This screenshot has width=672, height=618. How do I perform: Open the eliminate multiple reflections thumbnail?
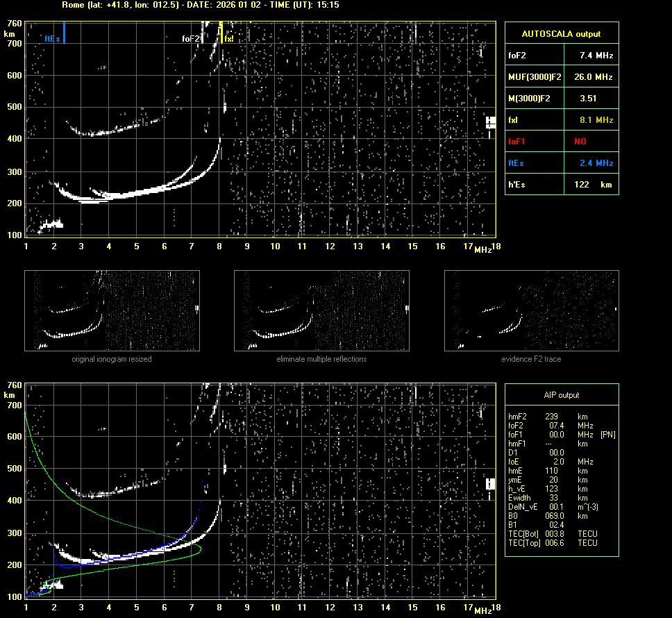tap(321, 310)
